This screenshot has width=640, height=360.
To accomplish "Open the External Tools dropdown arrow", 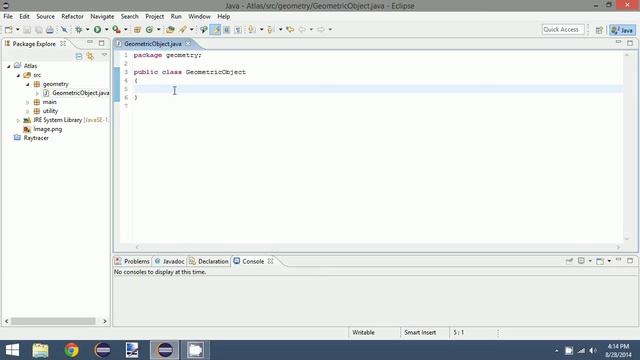I will [126, 29].
